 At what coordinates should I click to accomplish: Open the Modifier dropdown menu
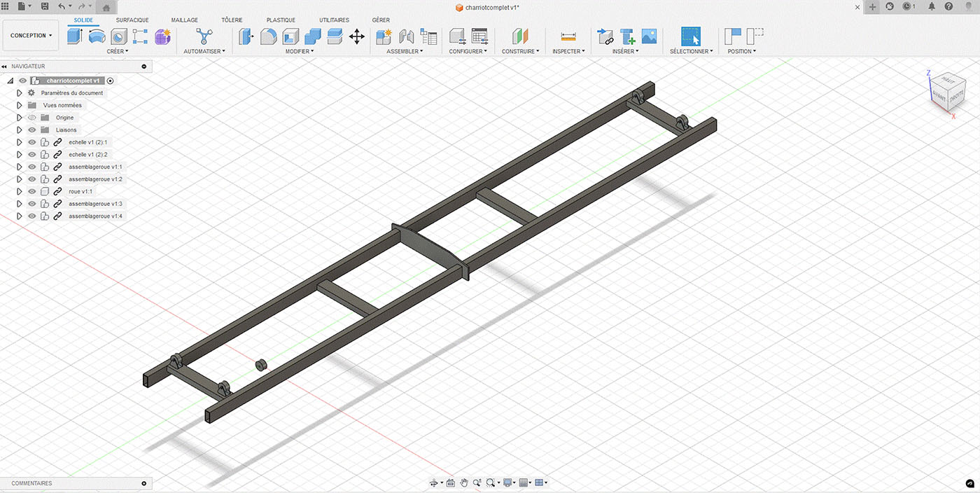point(300,51)
